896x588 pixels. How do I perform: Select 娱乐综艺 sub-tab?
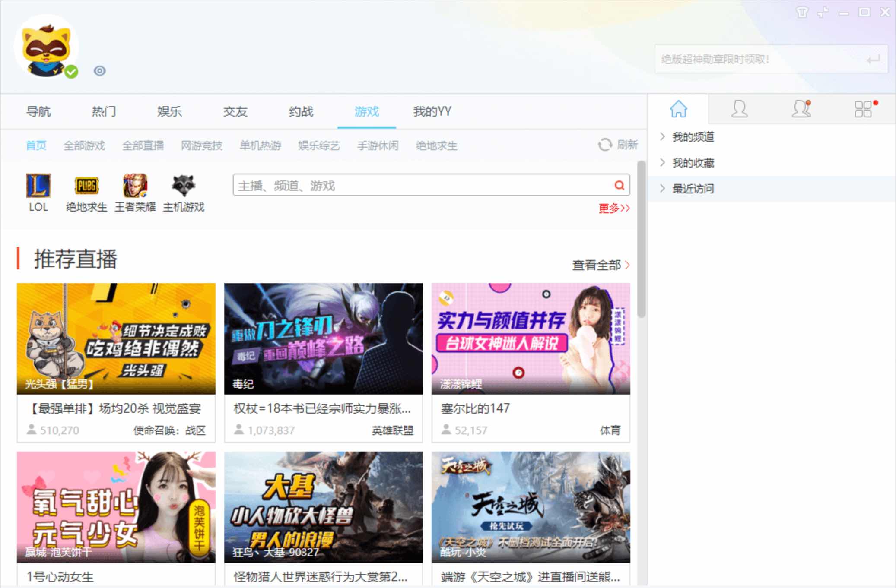[319, 145]
